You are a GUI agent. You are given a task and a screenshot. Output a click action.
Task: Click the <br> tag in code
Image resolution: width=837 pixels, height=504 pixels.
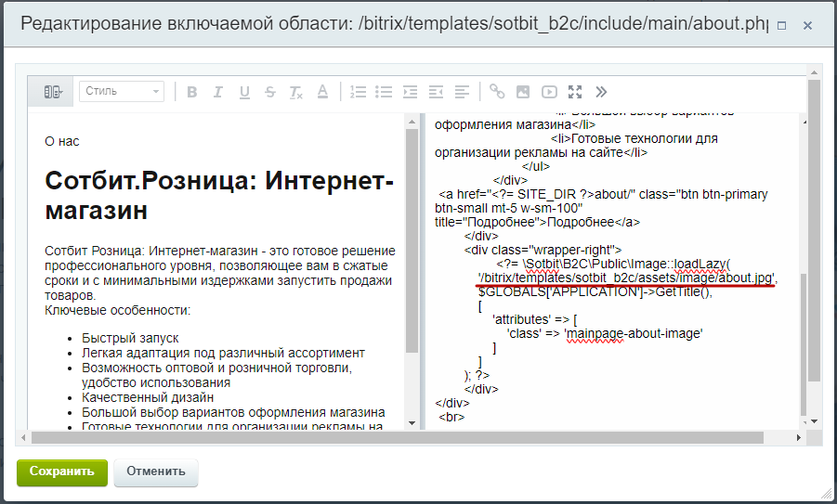tap(451, 417)
